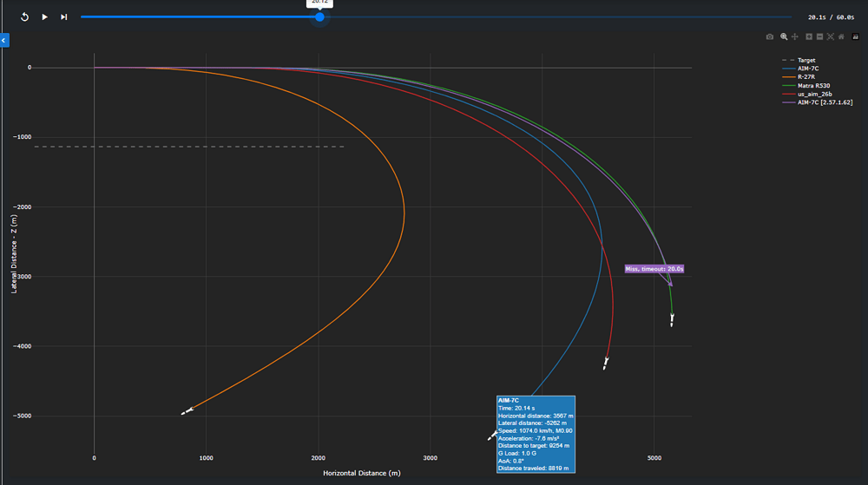Screen dimensions: 868x485
Task: Step playback forward one frame
Action: click(63, 17)
